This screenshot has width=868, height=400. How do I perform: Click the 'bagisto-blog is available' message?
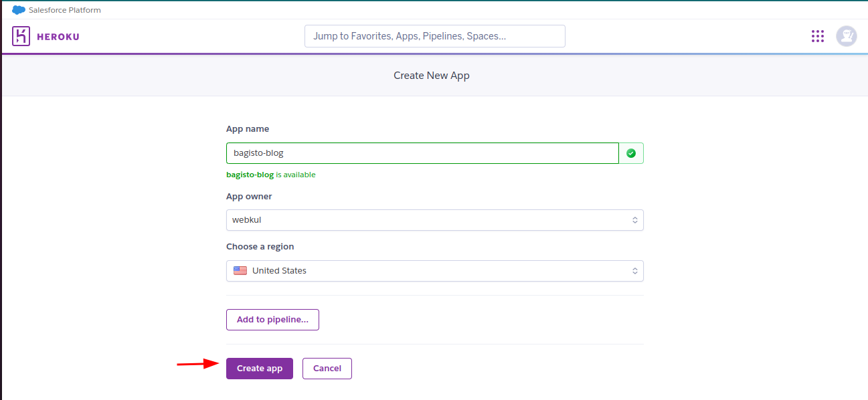pyautogui.click(x=271, y=175)
